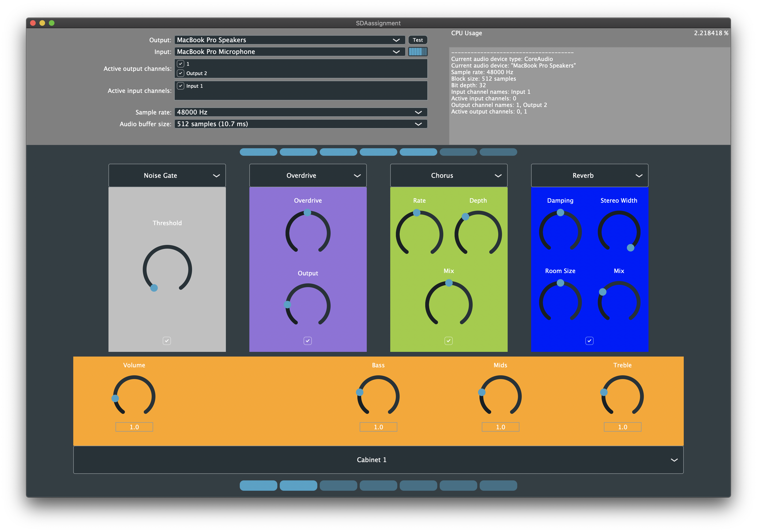The height and width of the screenshot is (532, 757).
Task: Click the Reverb Stereo Width knob
Action: [619, 231]
